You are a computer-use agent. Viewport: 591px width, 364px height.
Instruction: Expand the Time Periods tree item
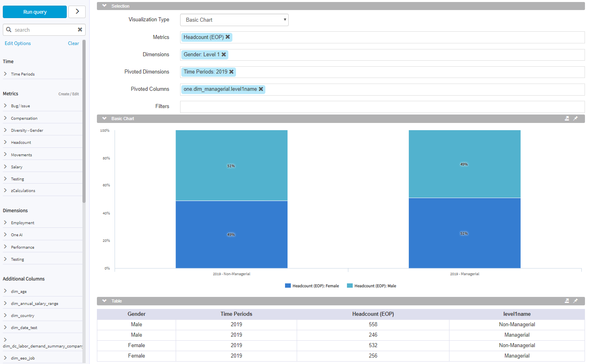[x=5, y=74]
